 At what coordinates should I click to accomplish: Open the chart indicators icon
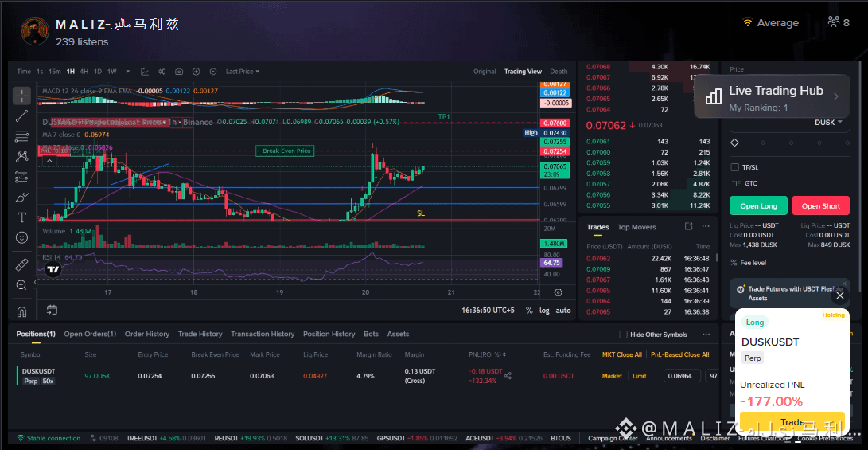point(145,72)
